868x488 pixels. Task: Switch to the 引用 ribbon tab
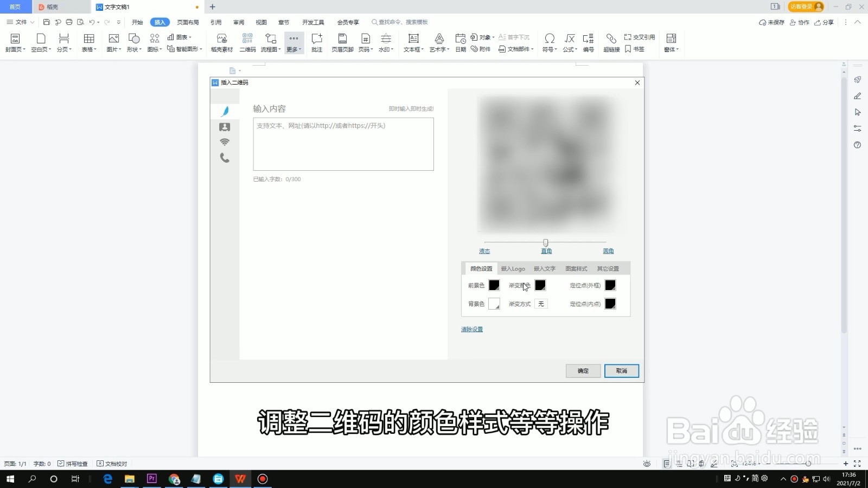pyautogui.click(x=216, y=22)
